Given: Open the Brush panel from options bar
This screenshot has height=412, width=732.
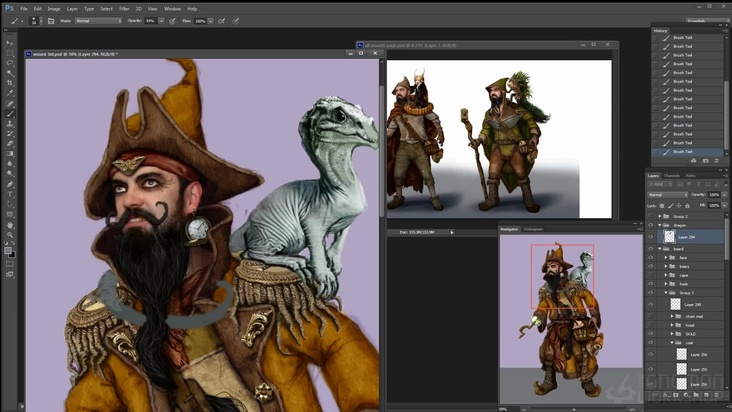Looking at the screenshot, I should (51, 21).
